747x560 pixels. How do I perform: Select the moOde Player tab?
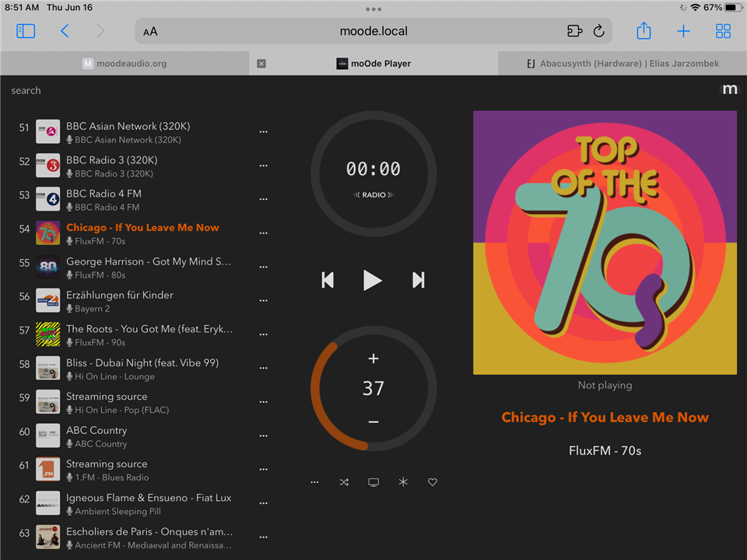(x=373, y=63)
